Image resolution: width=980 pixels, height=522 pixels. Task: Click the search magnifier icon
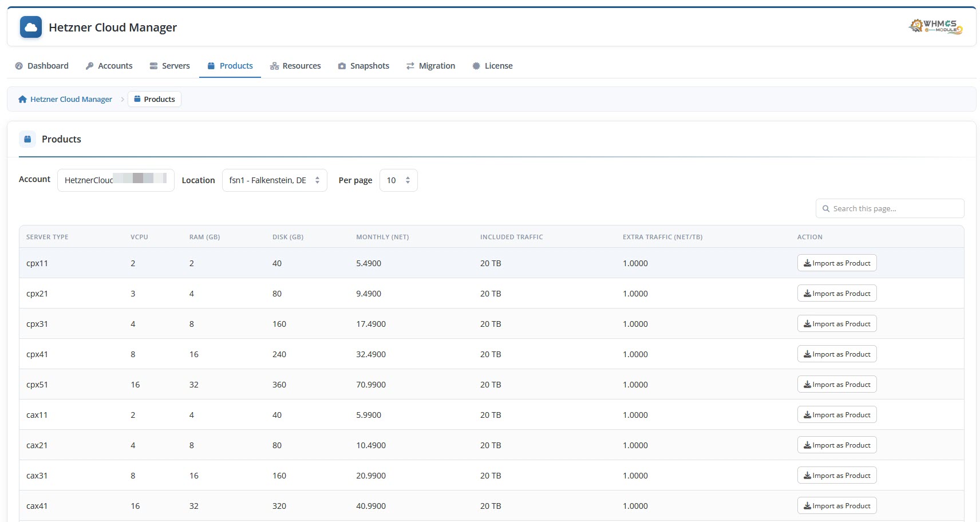826,209
